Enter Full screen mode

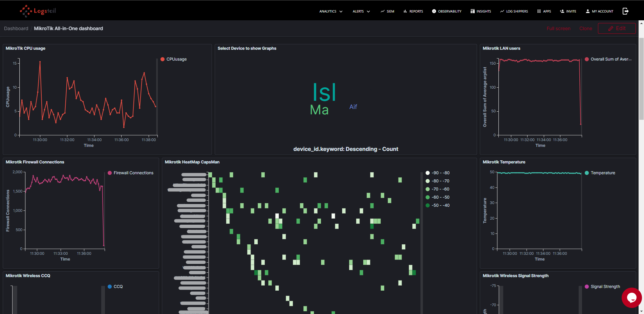pos(558,28)
